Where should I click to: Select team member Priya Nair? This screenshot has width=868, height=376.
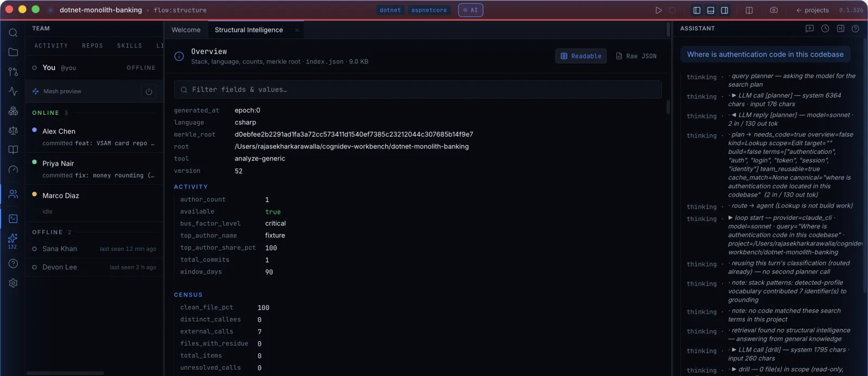click(x=94, y=169)
